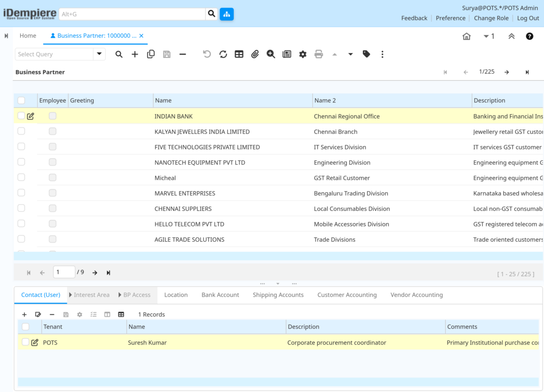The image size is (544, 392).
Task: Undo changes with the undo arrow icon
Action: tap(207, 54)
